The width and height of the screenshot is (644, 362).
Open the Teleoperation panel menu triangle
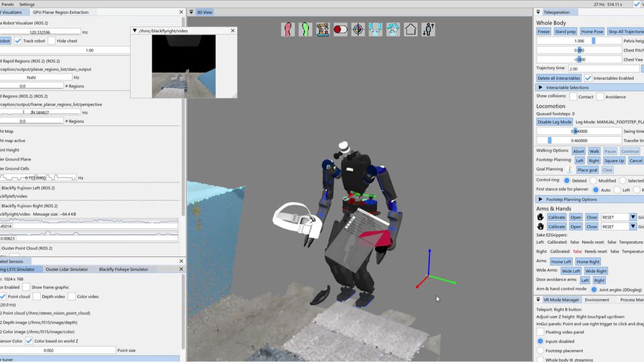(538, 12)
